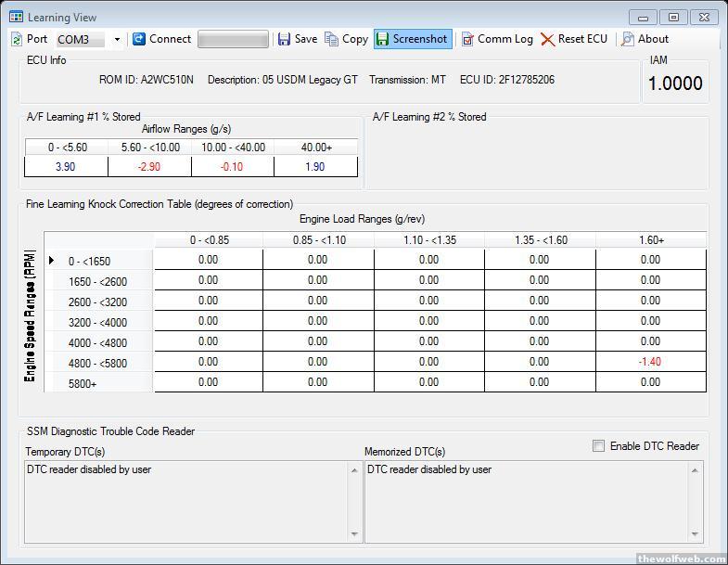Screen dimensions: 728x565
Task: Click the Copy pages icon
Action: (x=331, y=39)
